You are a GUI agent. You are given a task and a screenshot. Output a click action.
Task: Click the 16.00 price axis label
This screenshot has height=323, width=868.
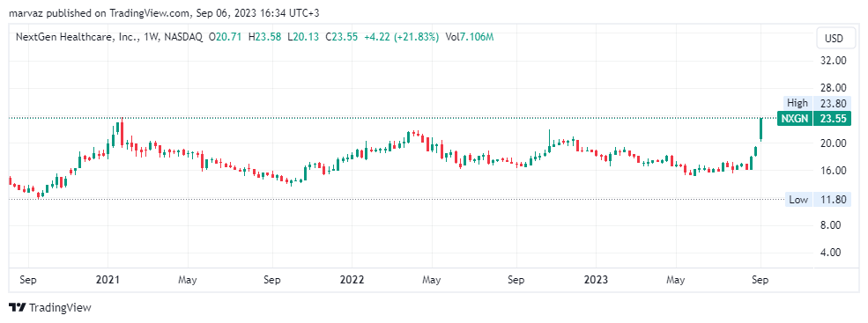(833, 171)
